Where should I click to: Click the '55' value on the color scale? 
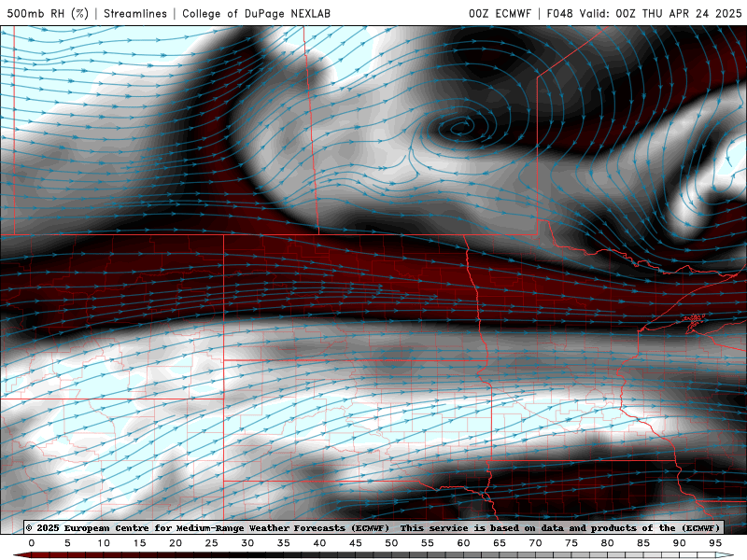[x=428, y=543]
